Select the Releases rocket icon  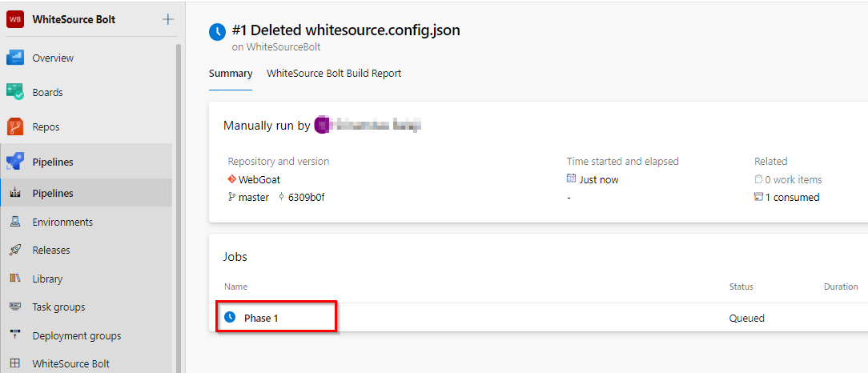(x=15, y=251)
